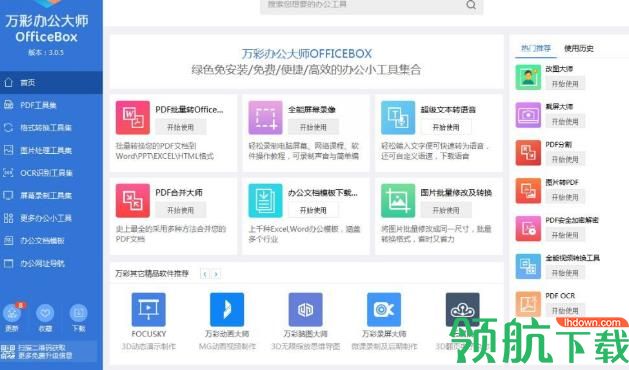
Task: Open PDF工具集 in the sidebar
Action: 51,105
